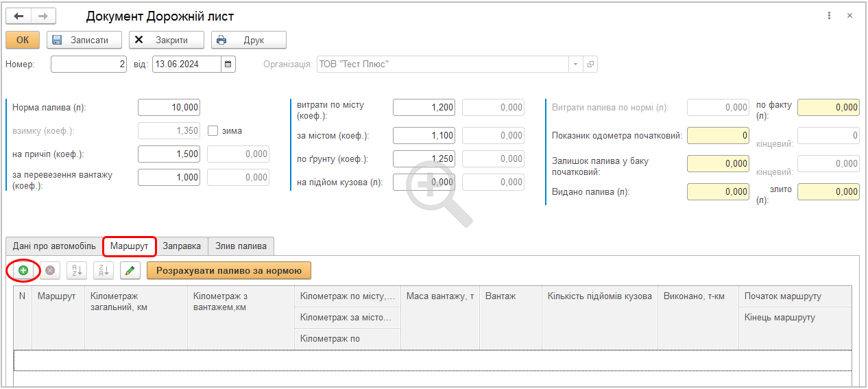Edit Показник одометра початковий field
The height and width of the screenshot is (389, 868).
pyautogui.click(x=719, y=136)
